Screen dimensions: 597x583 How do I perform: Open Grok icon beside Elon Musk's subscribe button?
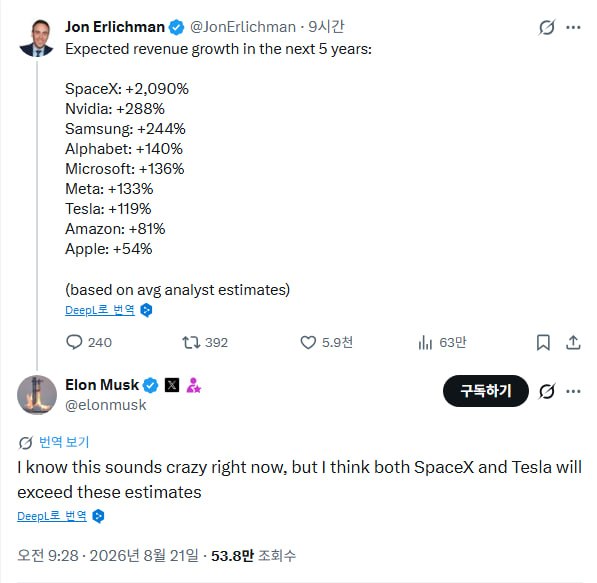click(547, 391)
